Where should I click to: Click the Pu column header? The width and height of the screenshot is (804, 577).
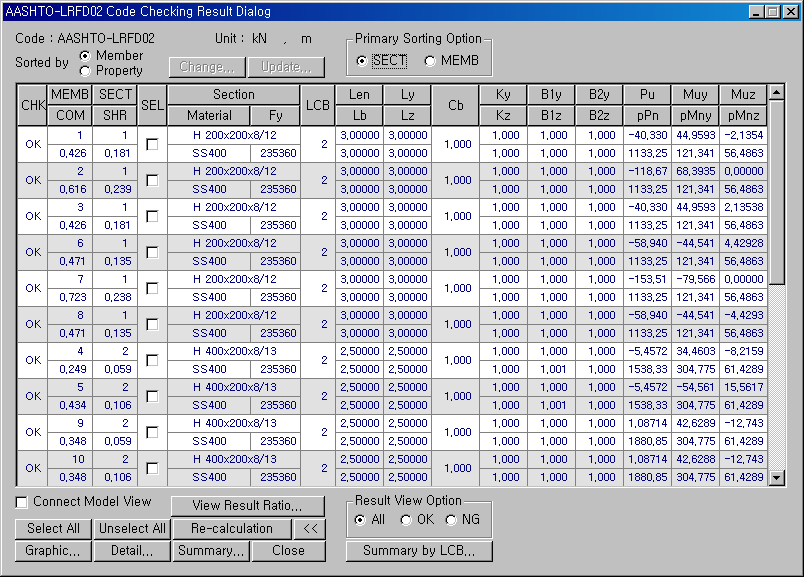click(x=647, y=95)
